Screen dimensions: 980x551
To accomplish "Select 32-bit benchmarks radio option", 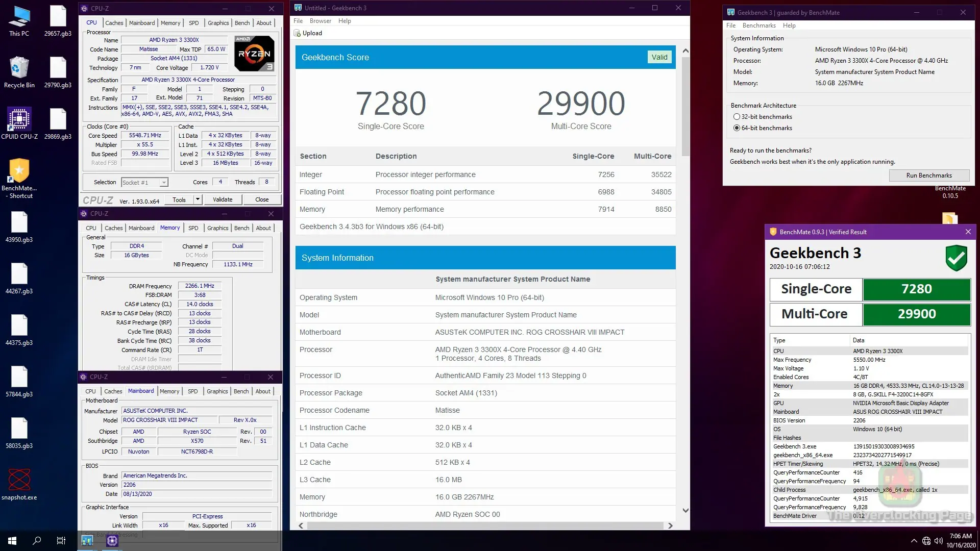I will coord(737,117).
